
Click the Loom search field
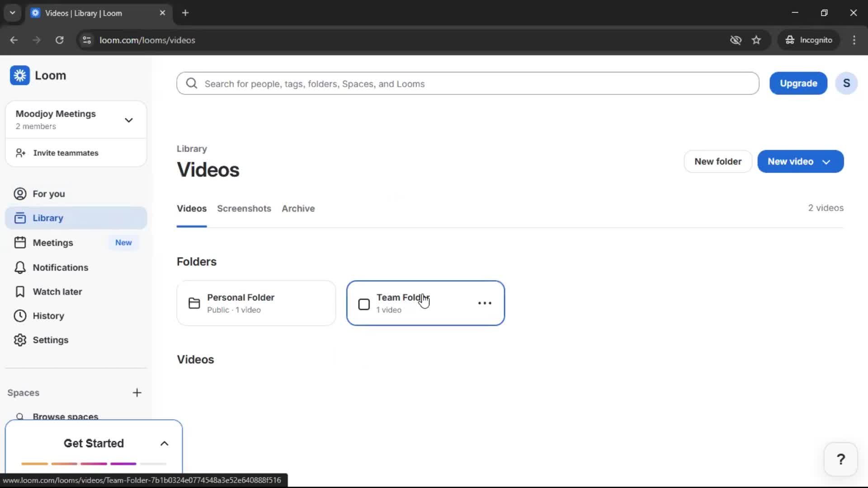[x=467, y=84]
